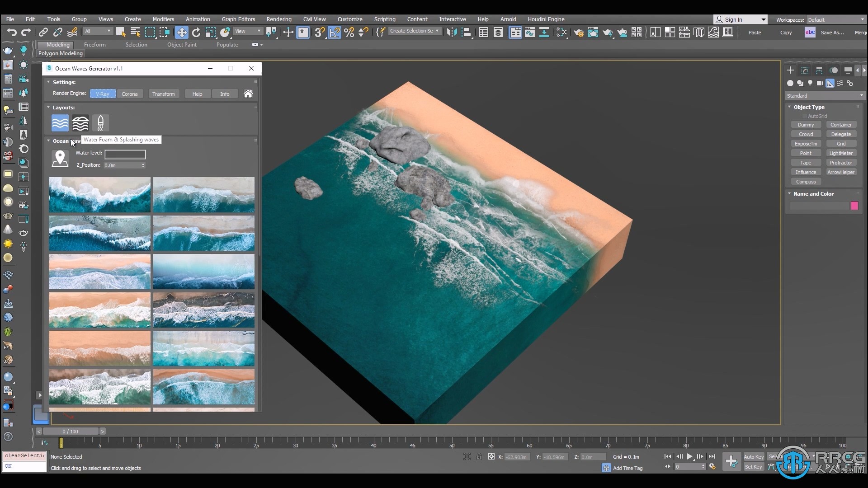Click the Play Animation button
Viewport: 868px width, 488px height.
tap(690, 456)
